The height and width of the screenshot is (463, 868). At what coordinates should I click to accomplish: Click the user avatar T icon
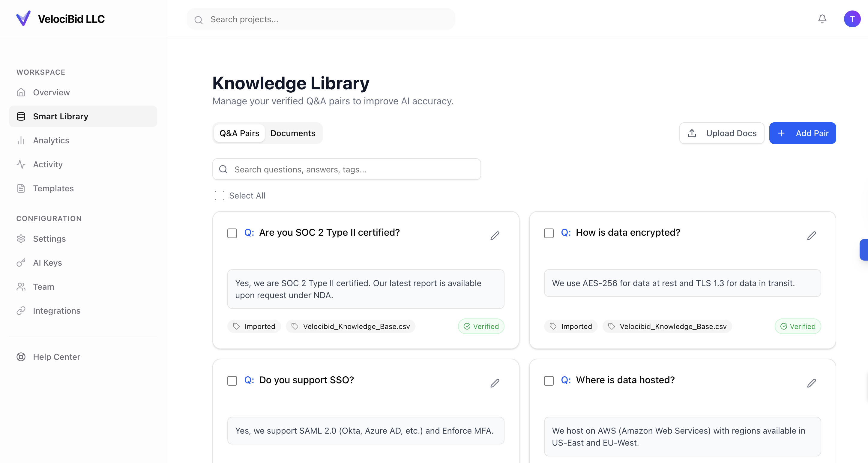(x=852, y=19)
